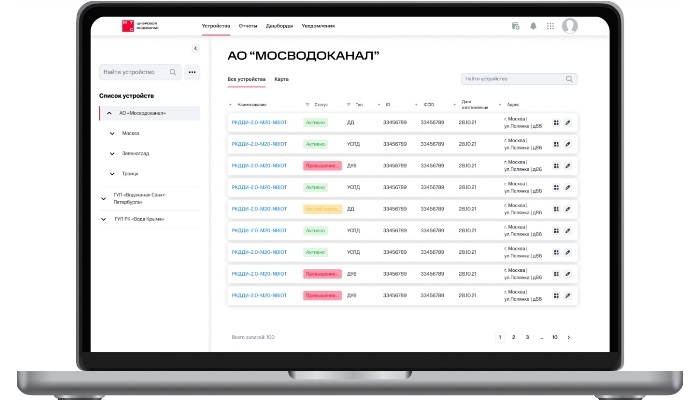Focus the main Найти устройство search field

click(519, 79)
